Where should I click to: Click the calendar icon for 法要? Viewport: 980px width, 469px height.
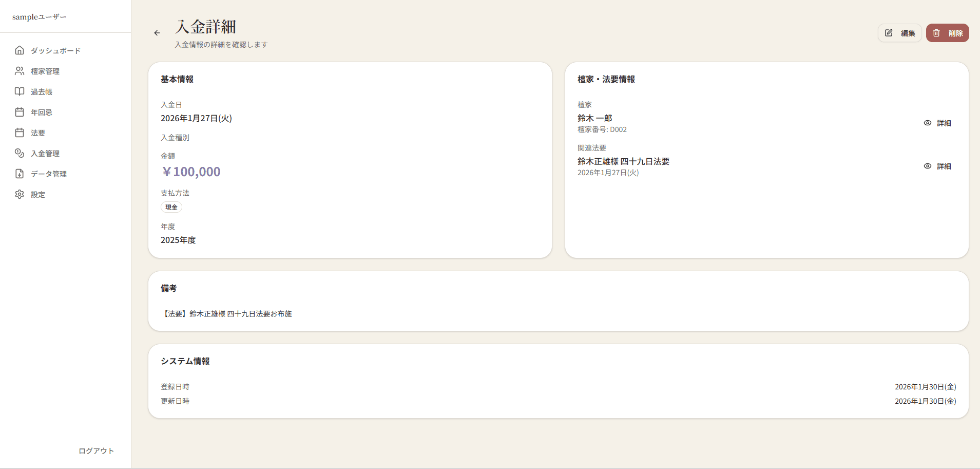[20, 133]
